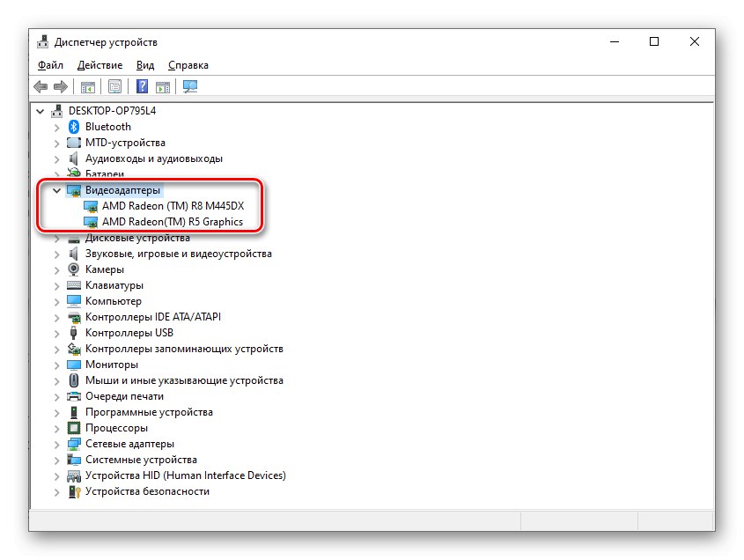744x560 pixels.
Task: Click the Видеоадаптеры category icon
Action: tap(74, 190)
